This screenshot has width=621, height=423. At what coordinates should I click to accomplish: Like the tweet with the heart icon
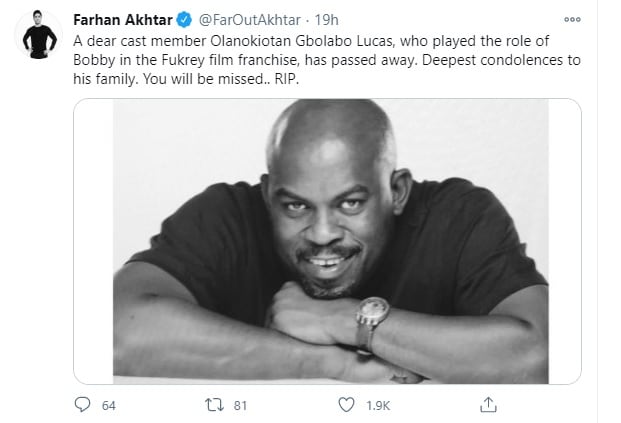click(346, 405)
